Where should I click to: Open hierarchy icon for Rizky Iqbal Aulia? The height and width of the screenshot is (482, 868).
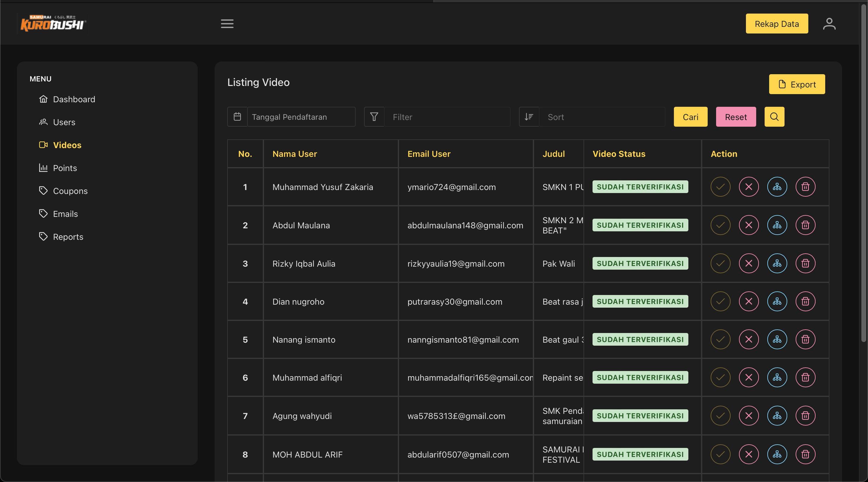pyautogui.click(x=777, y=263)
